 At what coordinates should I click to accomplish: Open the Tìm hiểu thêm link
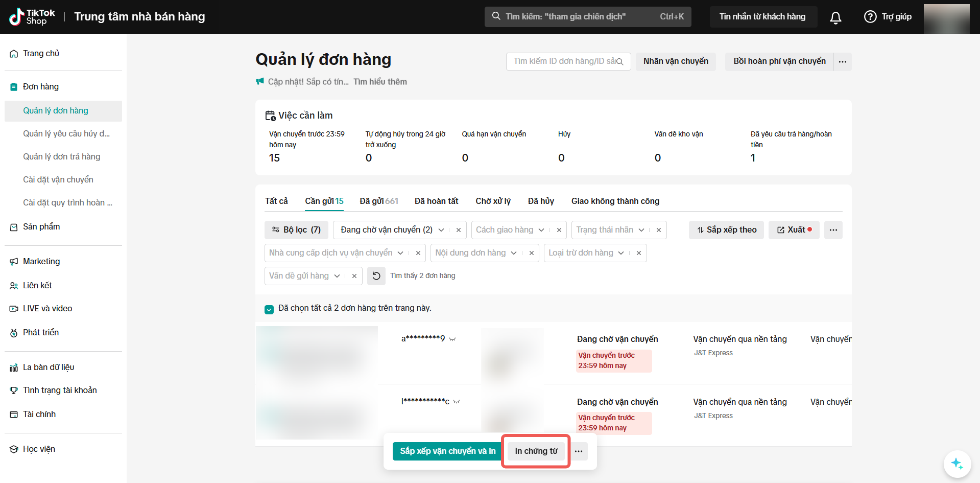coord(380,82)
